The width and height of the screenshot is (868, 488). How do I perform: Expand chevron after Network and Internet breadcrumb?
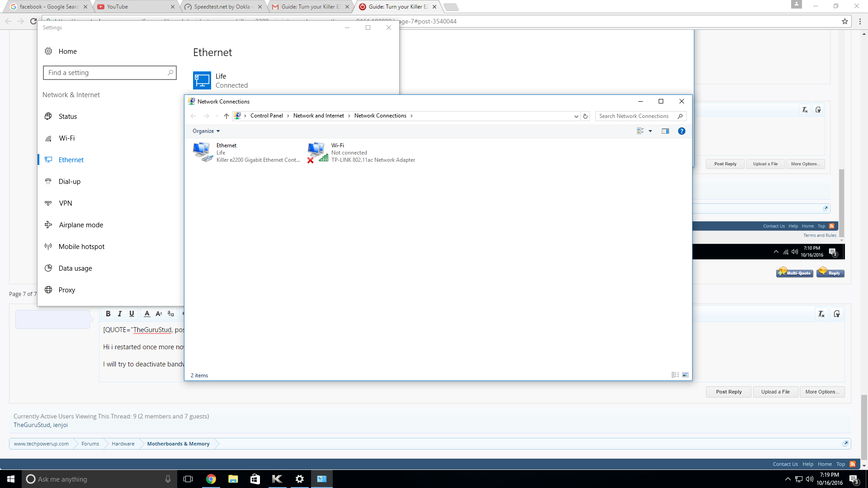coord(349,116)
